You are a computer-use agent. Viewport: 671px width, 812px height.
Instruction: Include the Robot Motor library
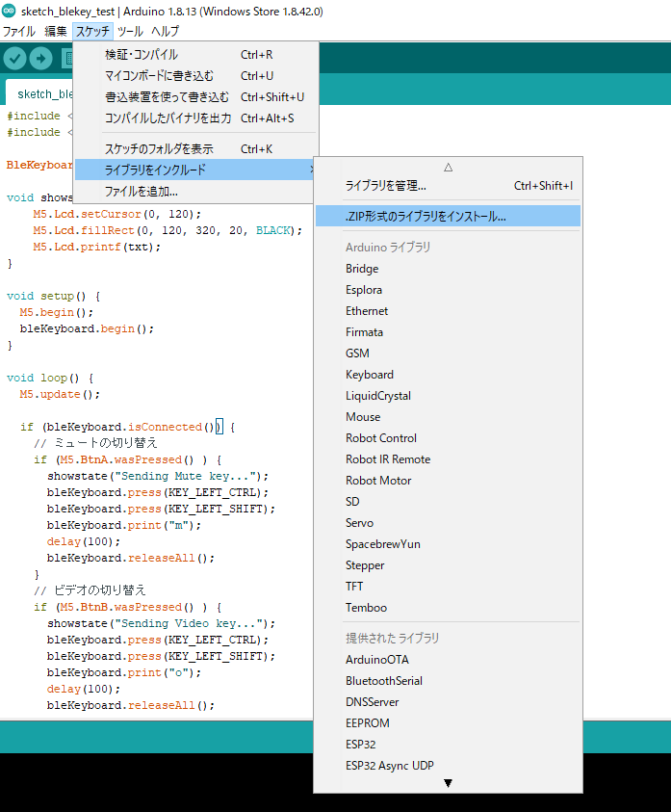pyautogui.click(x=448, y=481)
